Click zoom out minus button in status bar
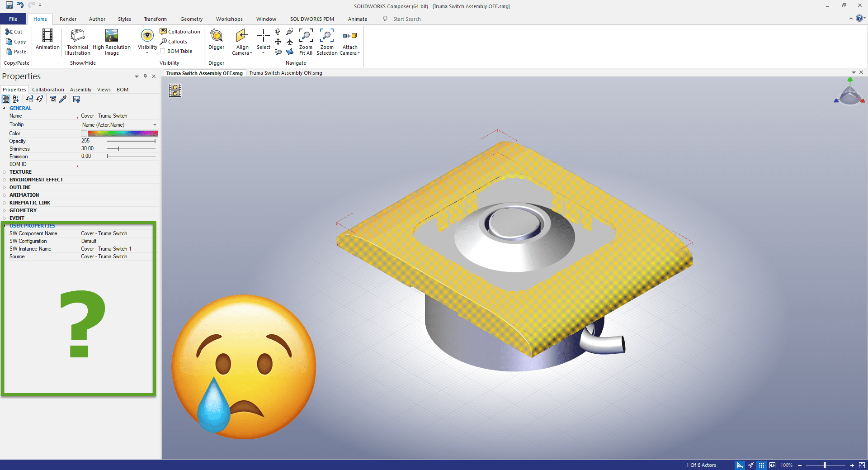The height and width of the screenshot is (470, 868). (799, 465)
